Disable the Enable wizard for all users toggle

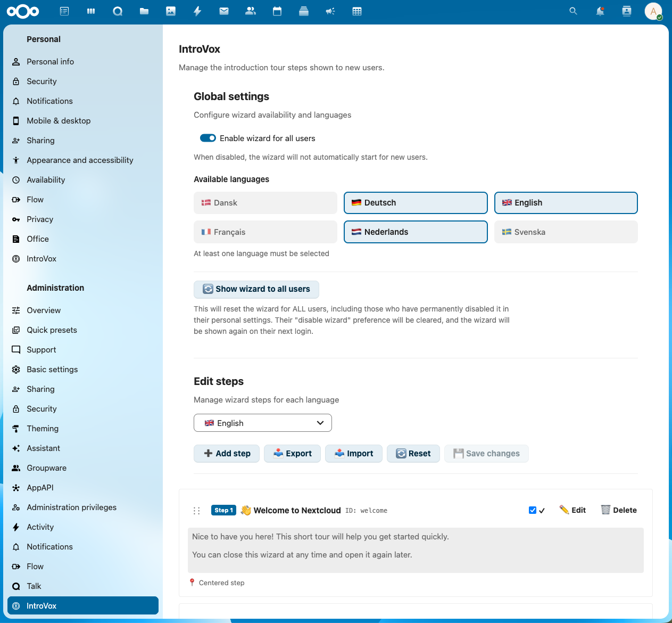coord(208,138)
